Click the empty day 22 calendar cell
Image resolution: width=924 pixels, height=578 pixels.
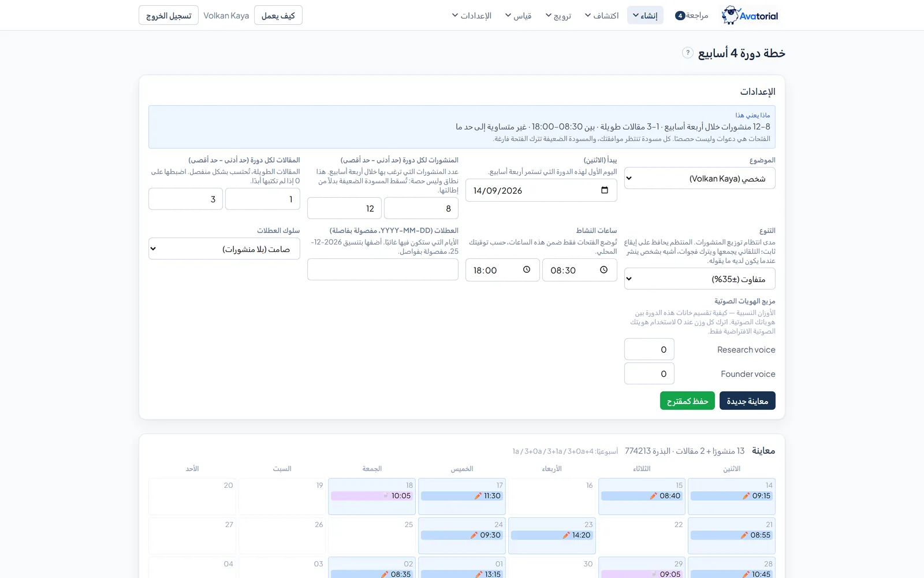coord(642,536)
